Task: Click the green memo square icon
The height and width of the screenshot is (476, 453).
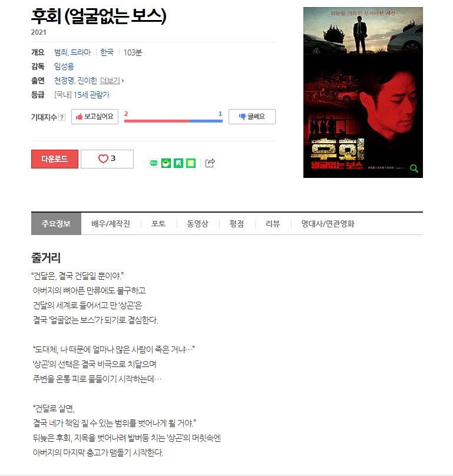Action: [191, 163]
